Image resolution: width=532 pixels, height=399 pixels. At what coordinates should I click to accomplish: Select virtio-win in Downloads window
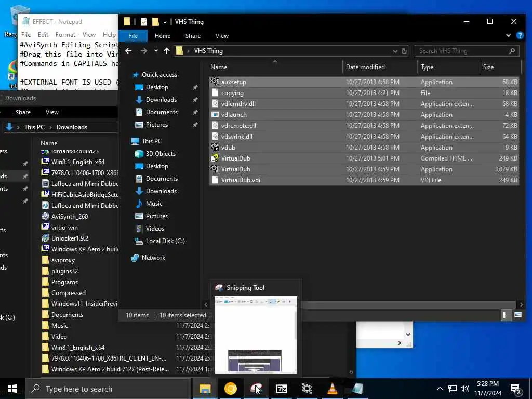tap(64, 228)
